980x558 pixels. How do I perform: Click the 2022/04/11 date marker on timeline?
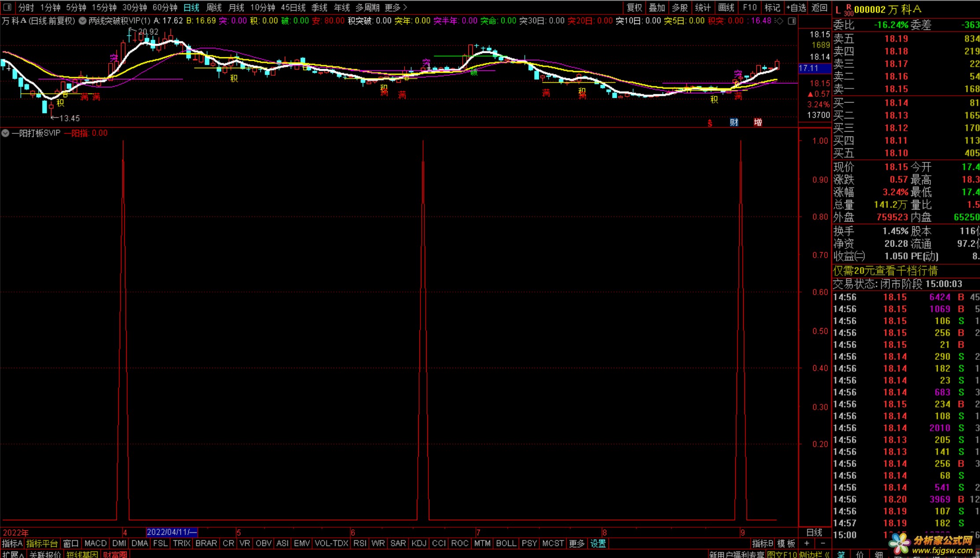coord(172,532)
